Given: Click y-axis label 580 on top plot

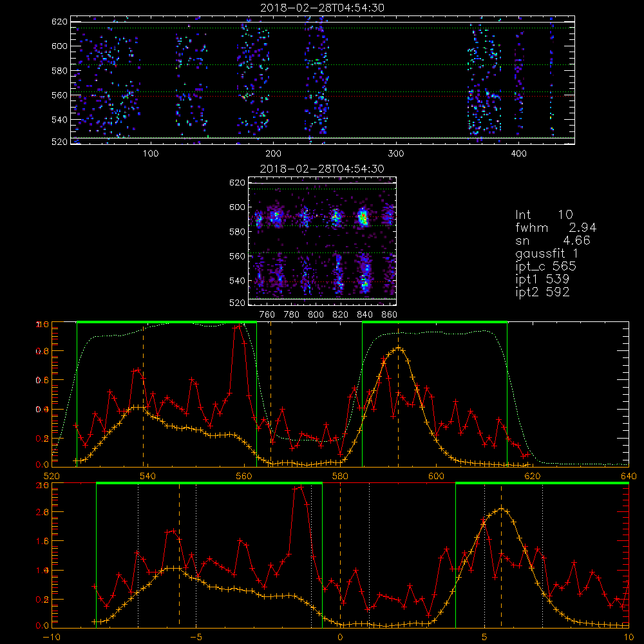Looking at the screenshot, I should coord(59,71).
